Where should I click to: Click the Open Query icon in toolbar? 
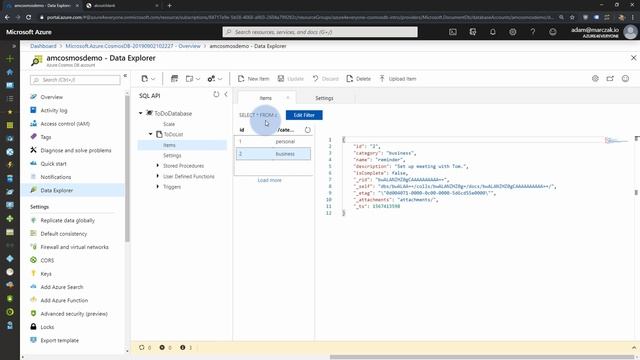(x=174, y=79)
